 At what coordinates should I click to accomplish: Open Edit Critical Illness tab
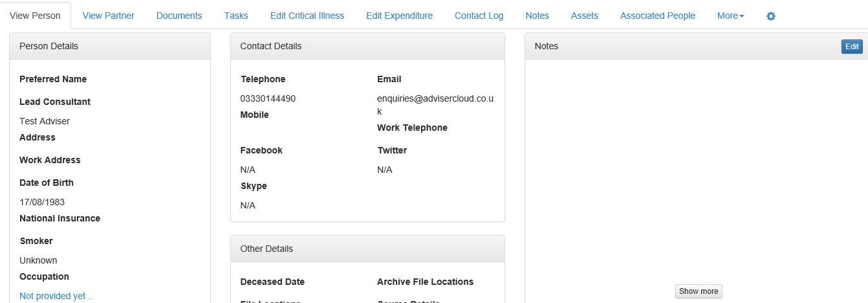pyautogui.click(x=307, y=16)
